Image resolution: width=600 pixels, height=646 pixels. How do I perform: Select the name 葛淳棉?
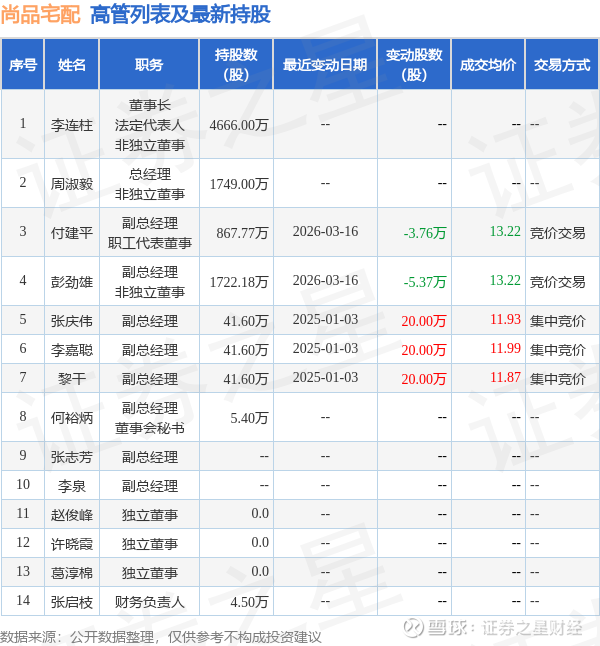[72, 573]
